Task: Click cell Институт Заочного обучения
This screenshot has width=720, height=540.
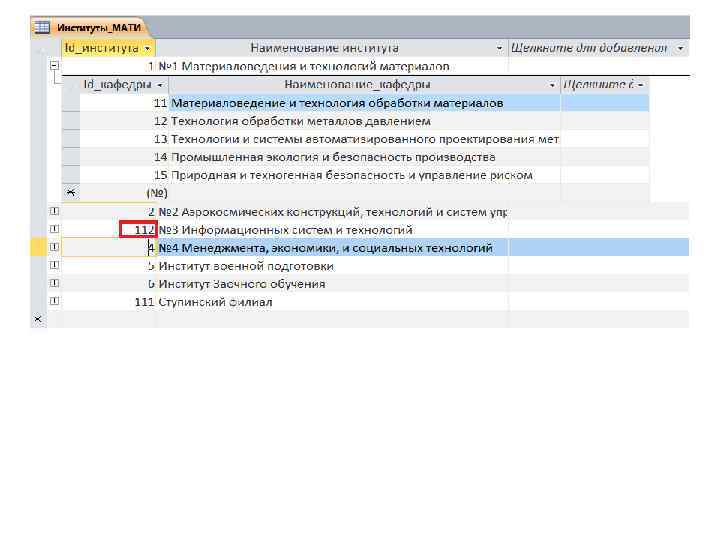Action: tap(332, 284)
